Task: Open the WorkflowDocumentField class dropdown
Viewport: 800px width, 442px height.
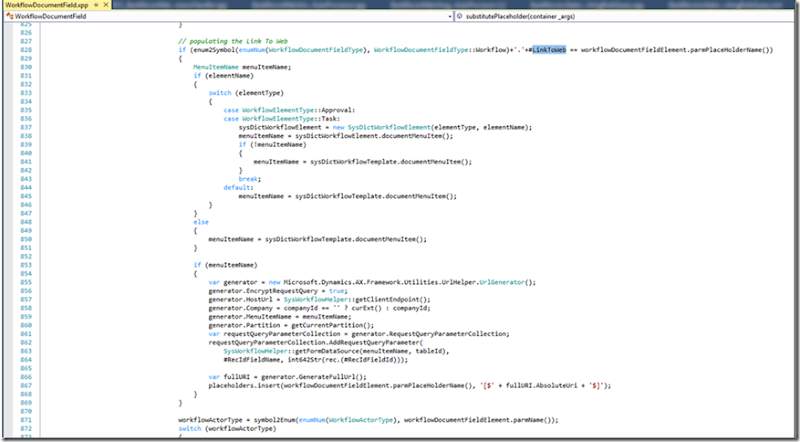Action: click(x=228, y=16)
